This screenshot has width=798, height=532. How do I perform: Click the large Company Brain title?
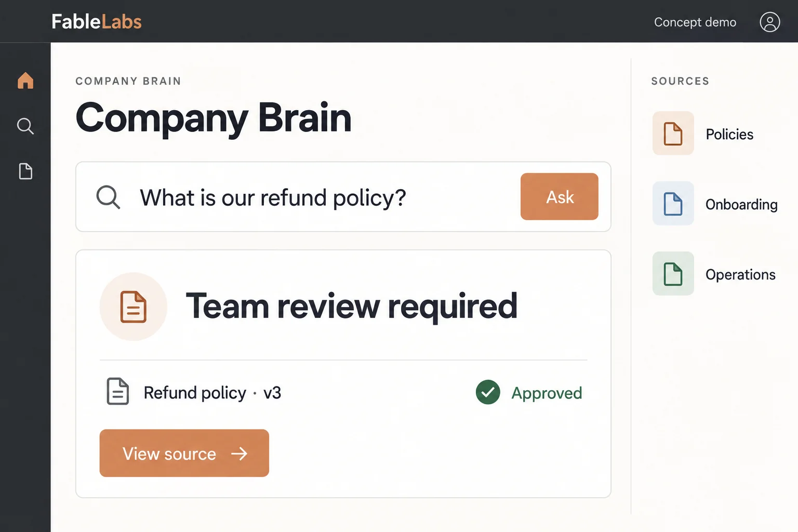[214, 118]
